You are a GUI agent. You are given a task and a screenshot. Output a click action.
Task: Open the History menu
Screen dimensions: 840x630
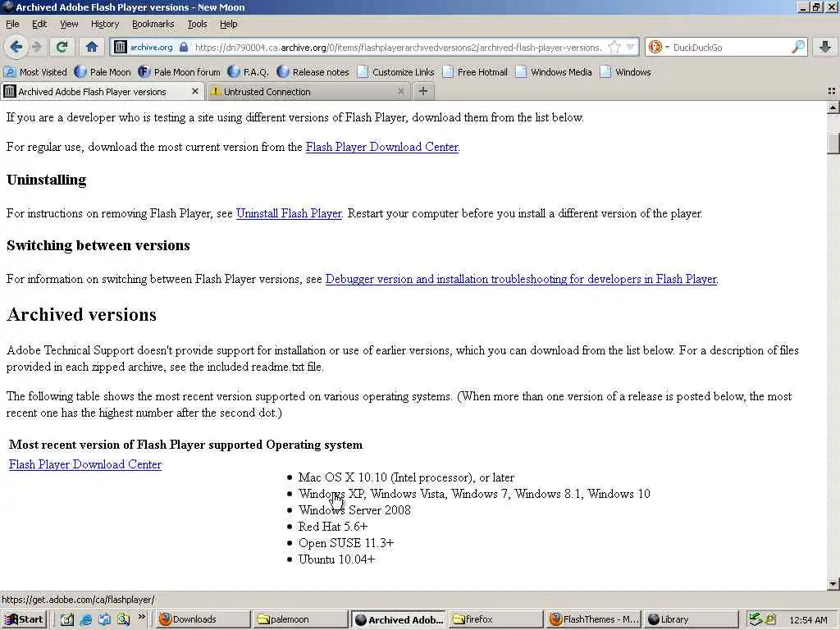104,24
